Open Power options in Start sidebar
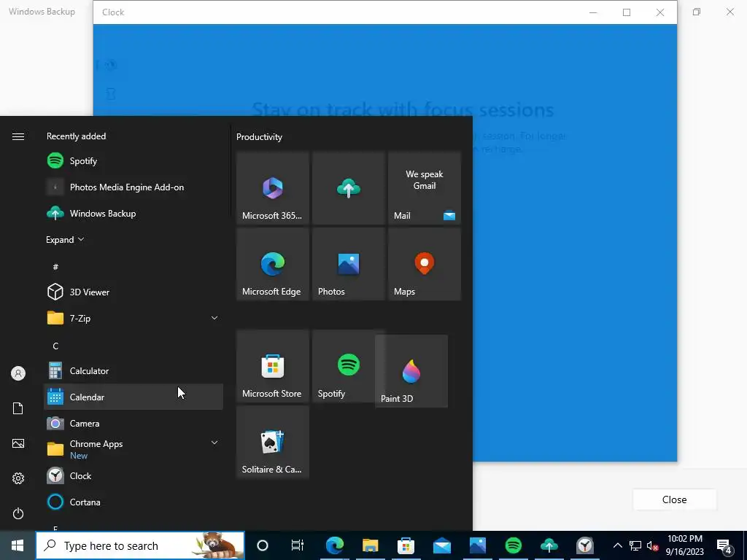Viewport: 747px width, 560px height. tap(18, 513)
